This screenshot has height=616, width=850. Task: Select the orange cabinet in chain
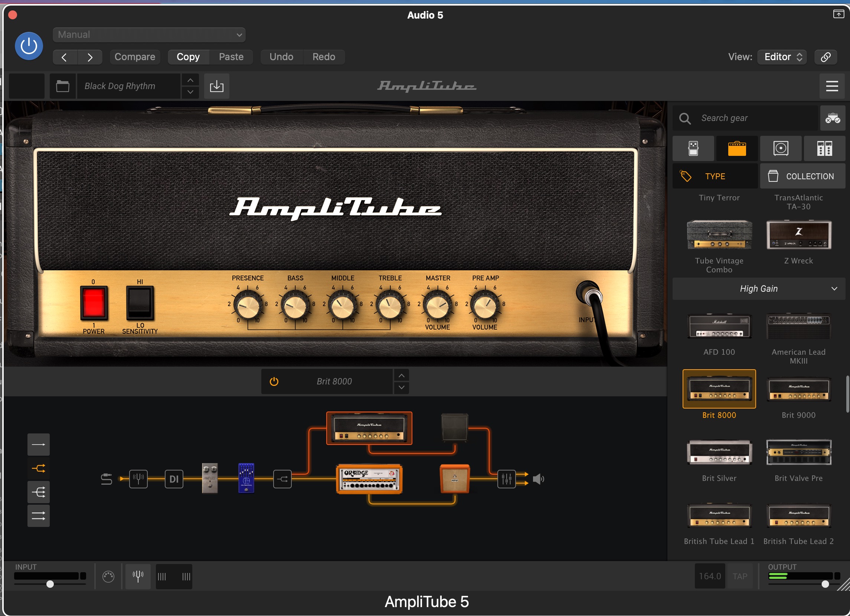point(455,479)
